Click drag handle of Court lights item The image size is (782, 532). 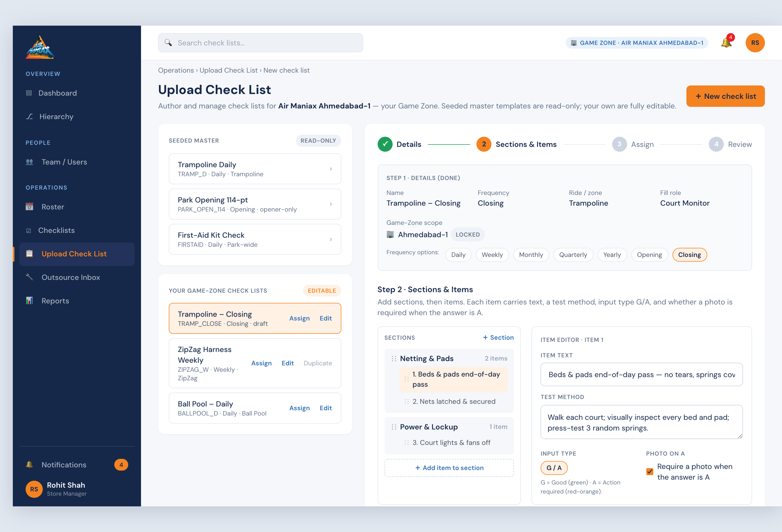tap(406, 443)
